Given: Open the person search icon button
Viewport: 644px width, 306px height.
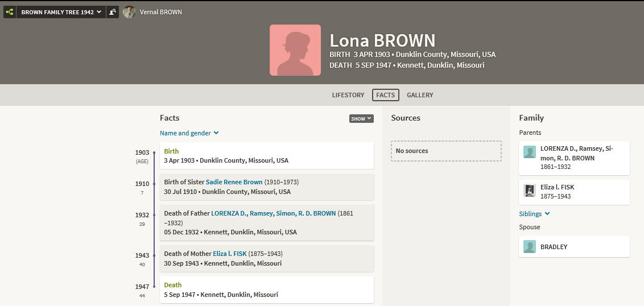Looking at the screenshot, I should [x=113, y=12].
